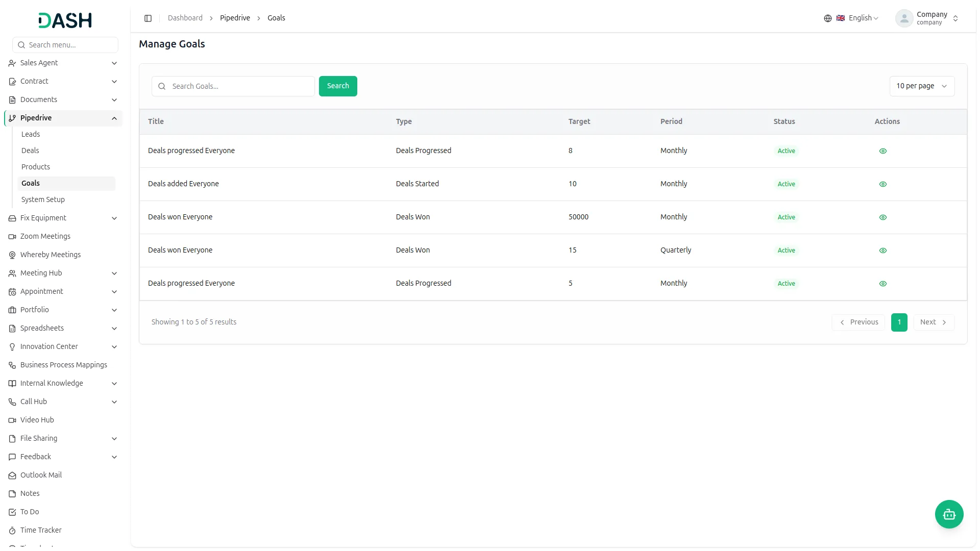Expand the Sales Agent menu

pos(63,63)
